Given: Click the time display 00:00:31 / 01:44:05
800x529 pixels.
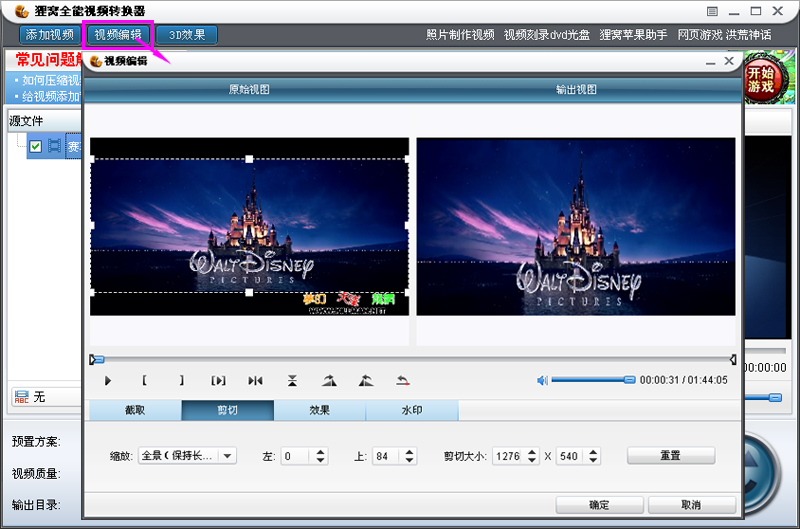Looking at the screenshot, I should coord(684,380).
